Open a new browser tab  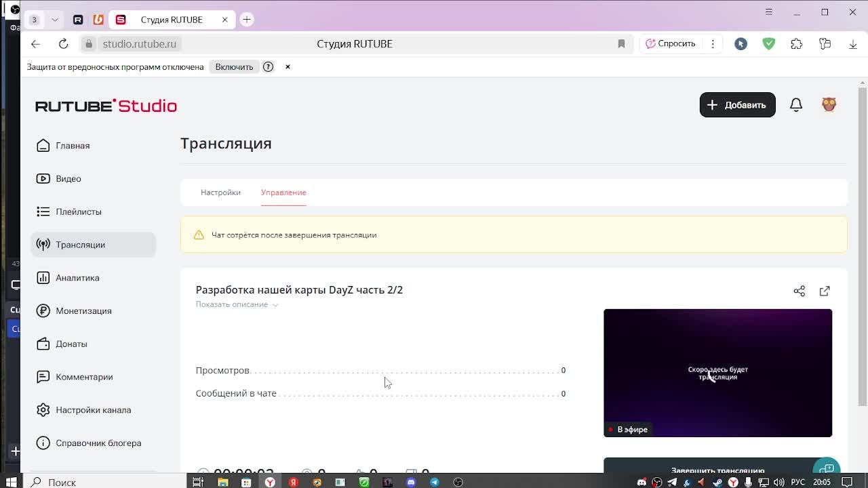point(247,20)
